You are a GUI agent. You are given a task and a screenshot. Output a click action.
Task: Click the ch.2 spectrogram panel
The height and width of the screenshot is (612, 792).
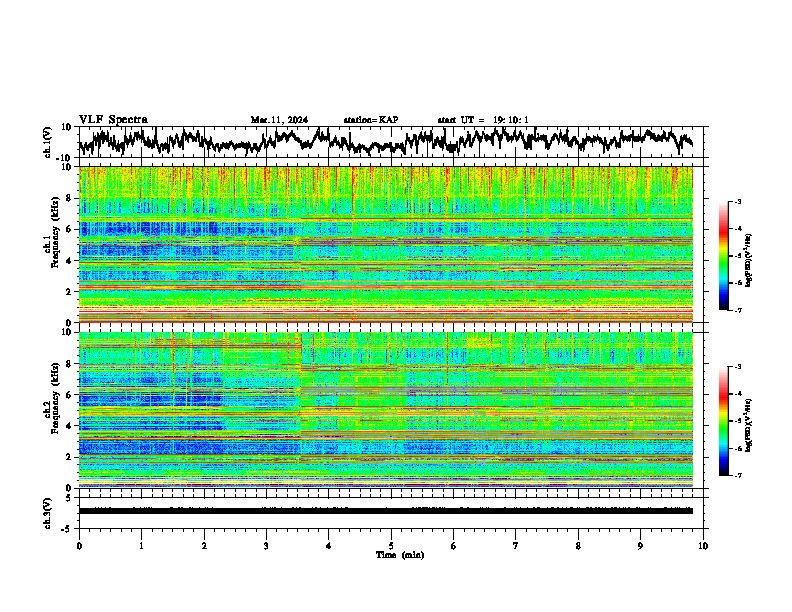pyautogui.click(x=386, y=410)
